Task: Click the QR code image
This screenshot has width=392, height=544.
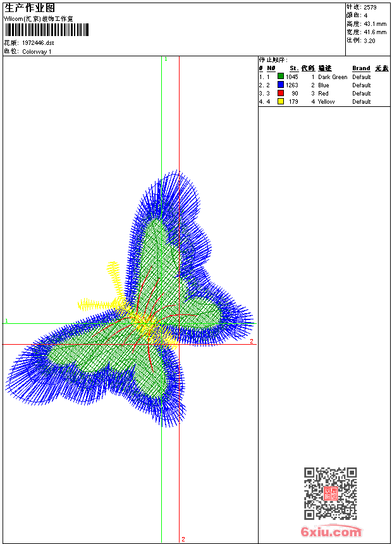Action: [330, 493]
